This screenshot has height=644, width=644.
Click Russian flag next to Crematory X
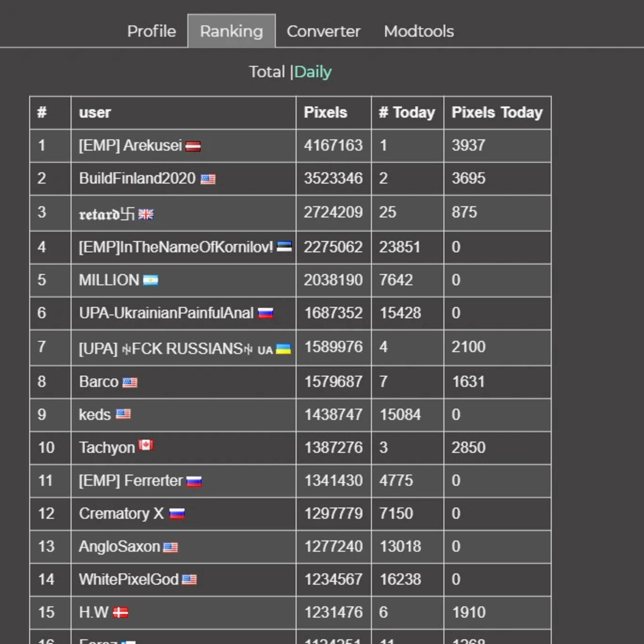pos(177,514)
